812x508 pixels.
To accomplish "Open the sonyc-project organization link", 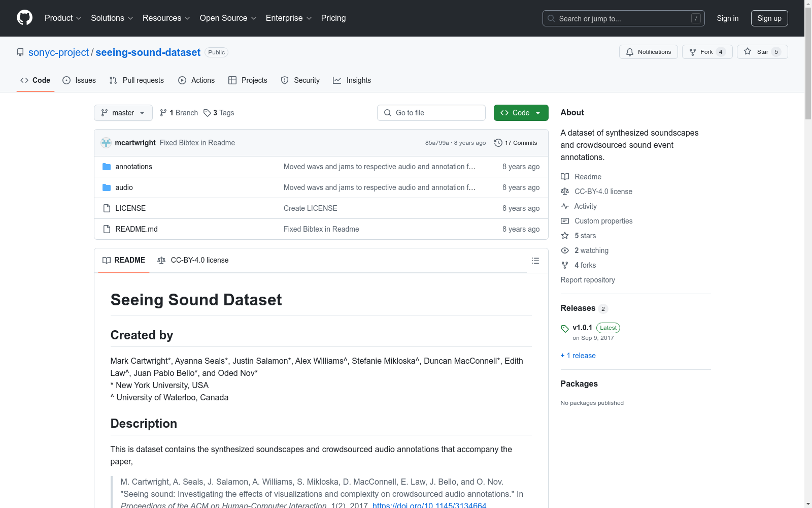I will [58, 52].
